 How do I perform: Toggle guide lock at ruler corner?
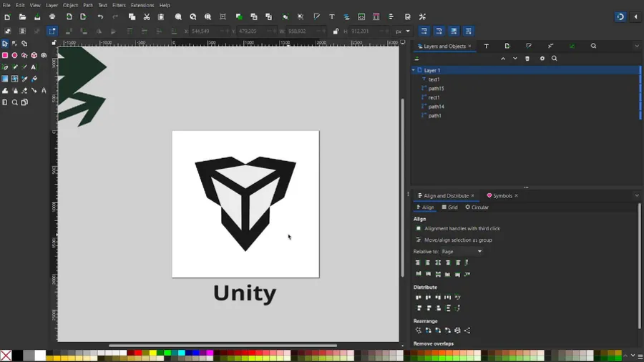click(54, 43)
